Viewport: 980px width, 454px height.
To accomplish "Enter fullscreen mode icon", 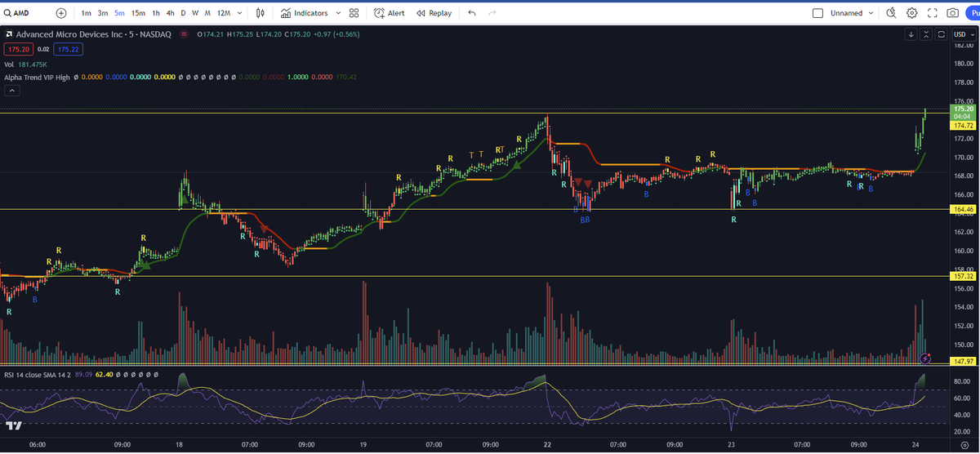I will coord(932,13).
